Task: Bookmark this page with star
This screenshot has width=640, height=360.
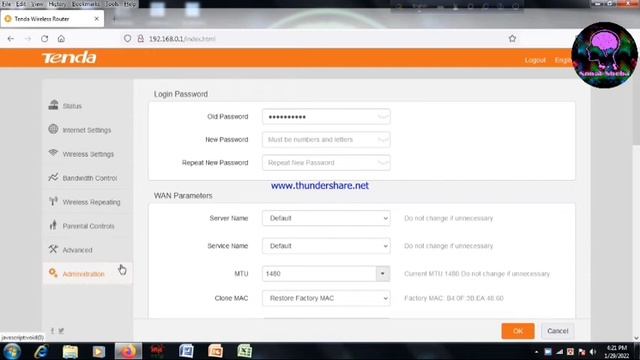Action: [512, 39]
